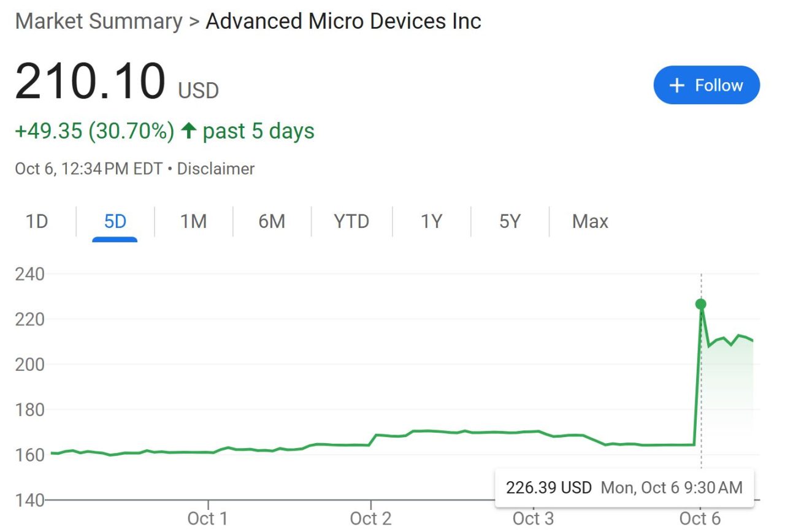Click the Oct 3 date on the axis
This screenshot has width=785, height=532.
click(533, 519)
